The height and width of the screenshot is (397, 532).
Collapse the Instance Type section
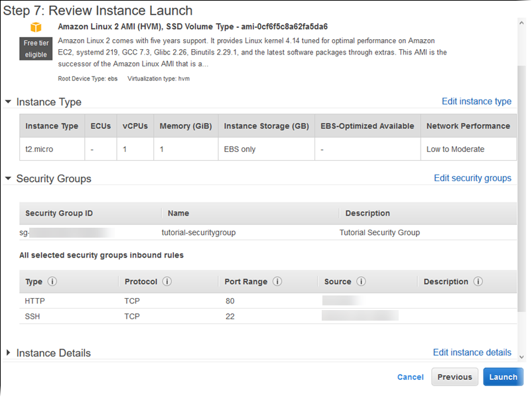(x=8, y=102)
